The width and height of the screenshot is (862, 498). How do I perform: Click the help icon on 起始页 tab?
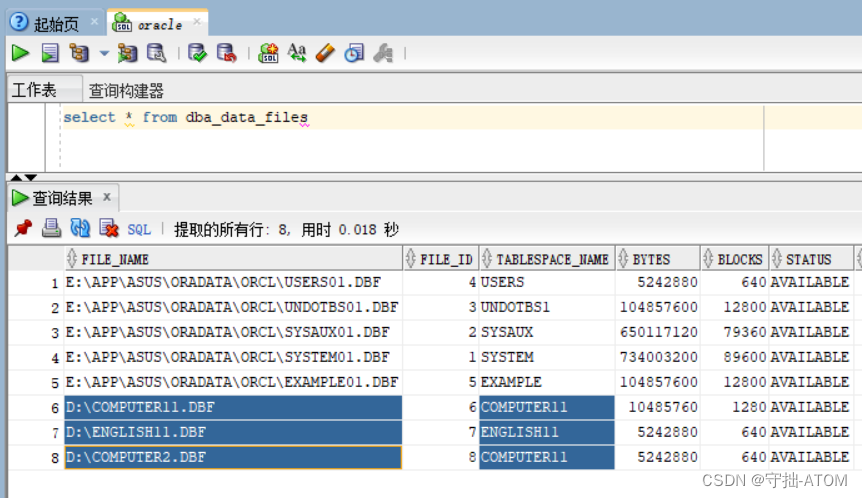pyautogui.click(x=19, y=22)
